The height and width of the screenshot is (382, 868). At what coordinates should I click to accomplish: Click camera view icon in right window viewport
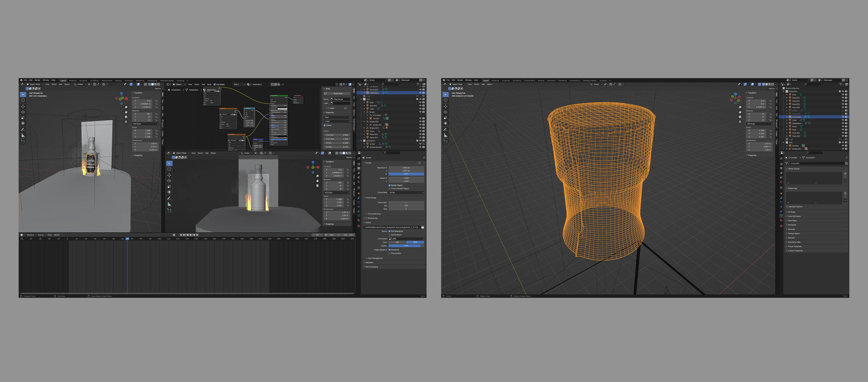coord(740,116)
